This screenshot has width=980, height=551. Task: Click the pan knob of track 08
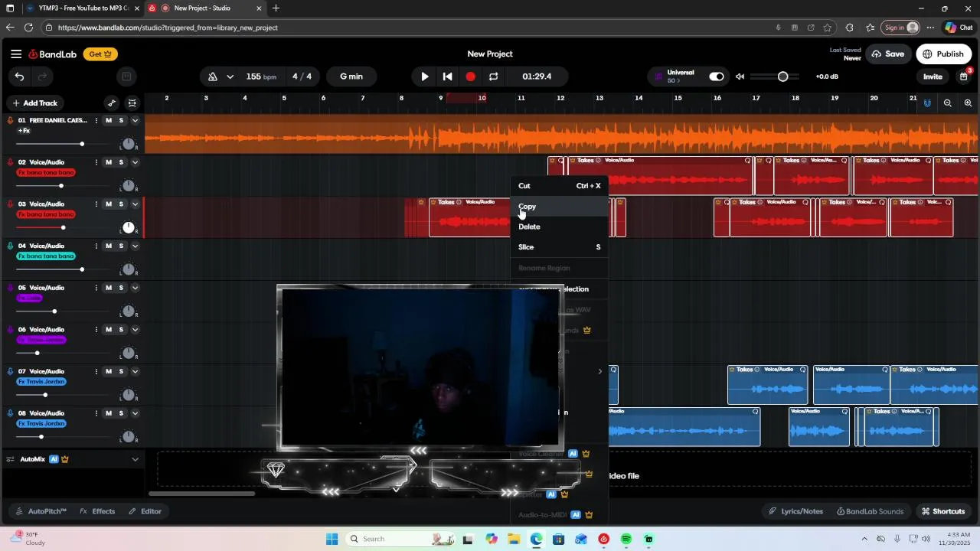(129, 437)
